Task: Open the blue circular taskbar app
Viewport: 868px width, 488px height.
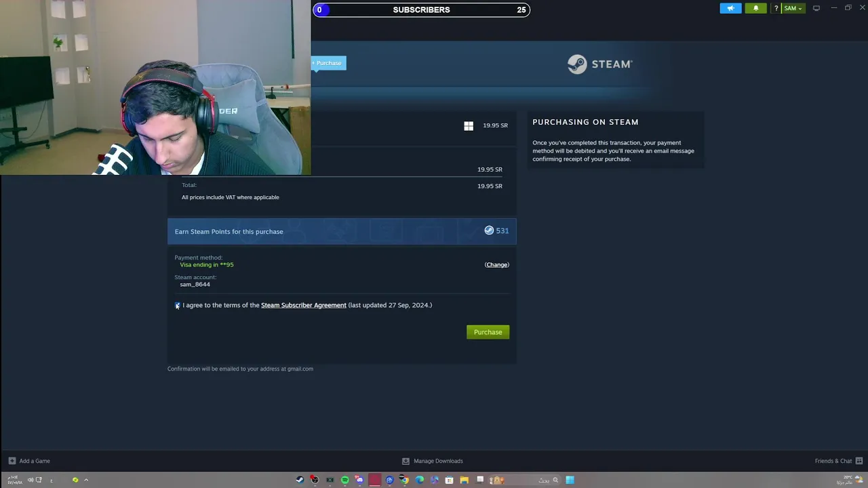Action: pyautogui.click(x=389, y=480)
